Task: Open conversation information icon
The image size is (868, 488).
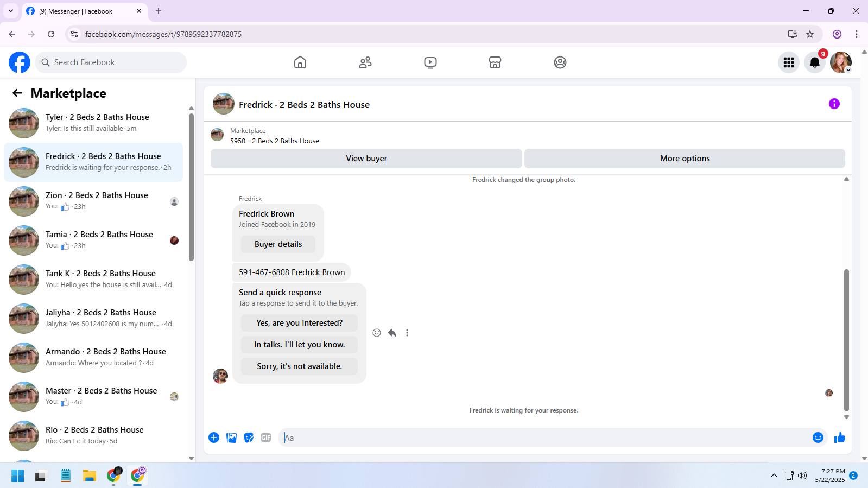Action: [x=834, y=104]
